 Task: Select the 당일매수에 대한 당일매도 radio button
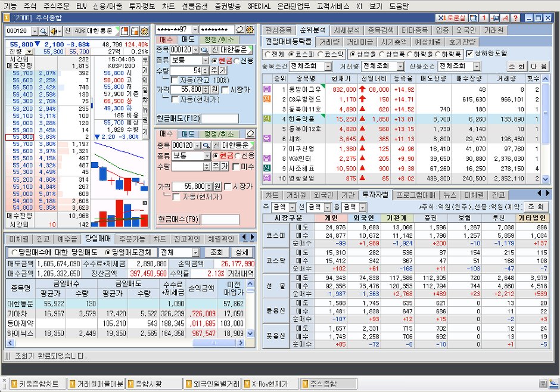[x=14, y=253]
